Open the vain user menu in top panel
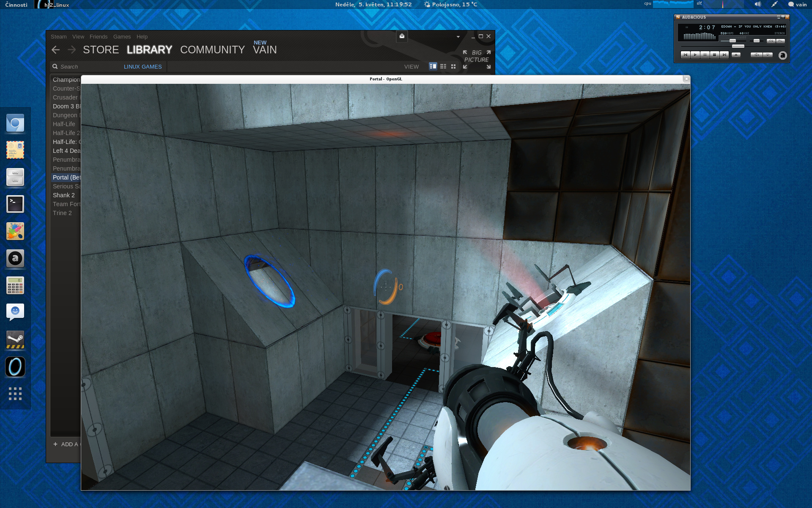812x508 pixels. pos(797,5)
